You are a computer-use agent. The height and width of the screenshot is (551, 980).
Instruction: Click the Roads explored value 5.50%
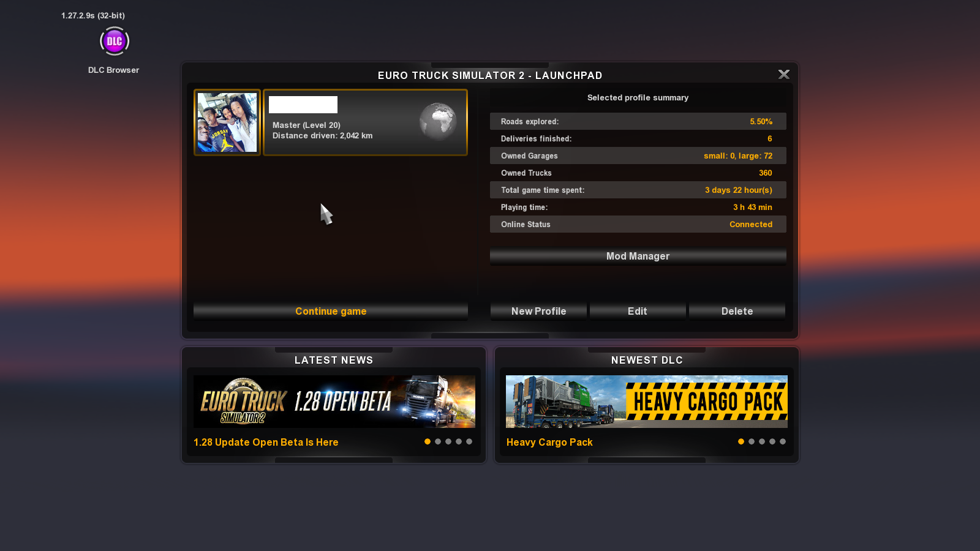pyautogui.click(x=761, y=122)
